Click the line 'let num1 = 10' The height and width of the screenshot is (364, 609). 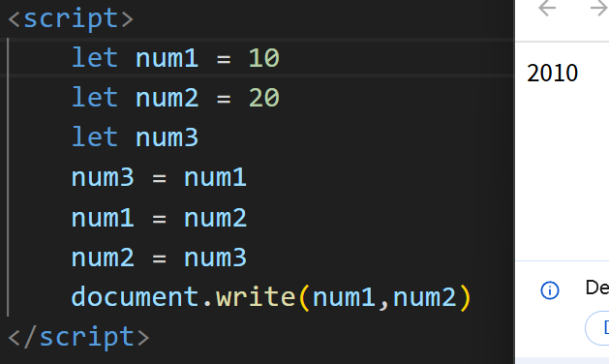point(175,58)
